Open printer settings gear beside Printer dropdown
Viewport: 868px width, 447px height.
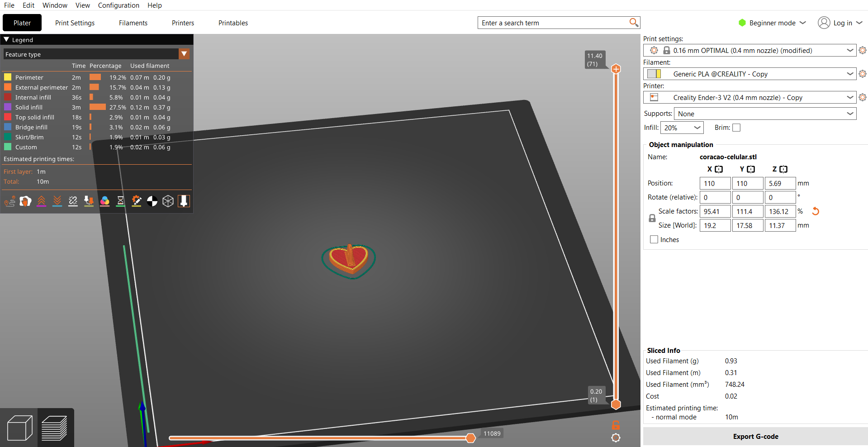coord(863,97)
